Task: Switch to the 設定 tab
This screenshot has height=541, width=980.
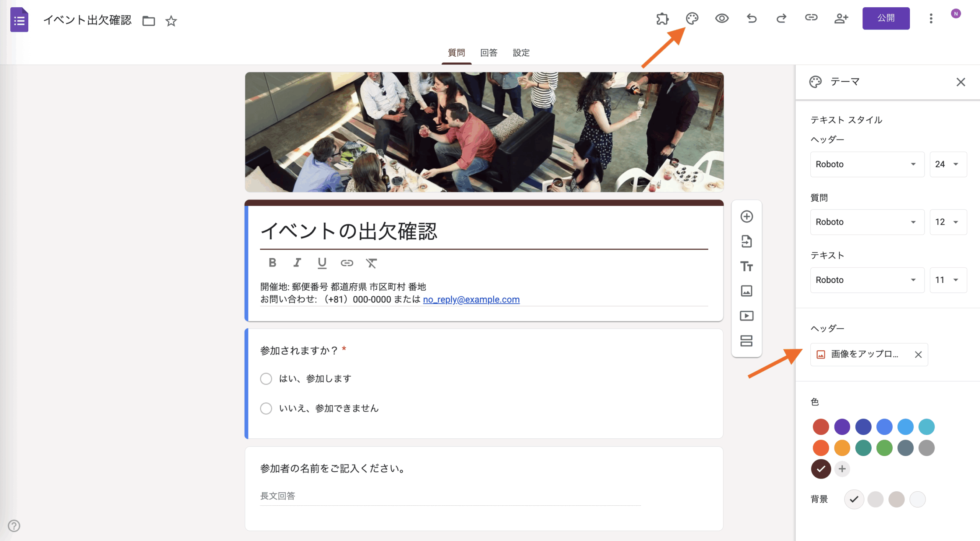Action: tap(521, 53)
